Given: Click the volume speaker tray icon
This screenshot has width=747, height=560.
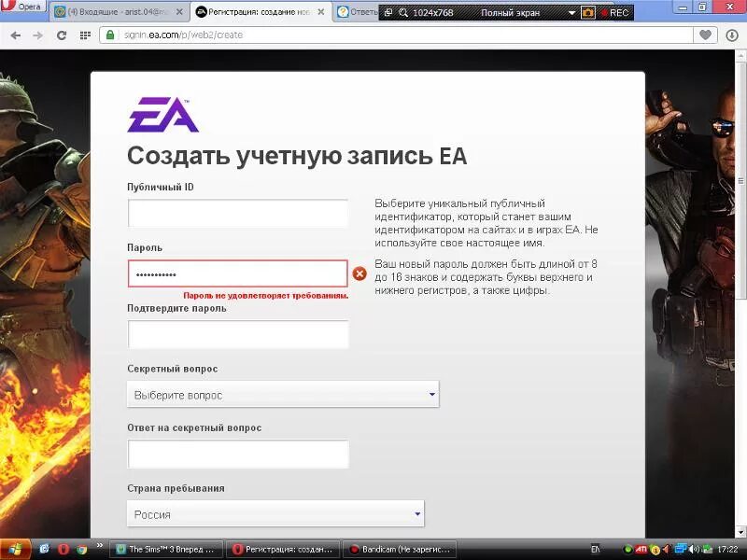Looking at the screenshot, I should pos(693,550).
